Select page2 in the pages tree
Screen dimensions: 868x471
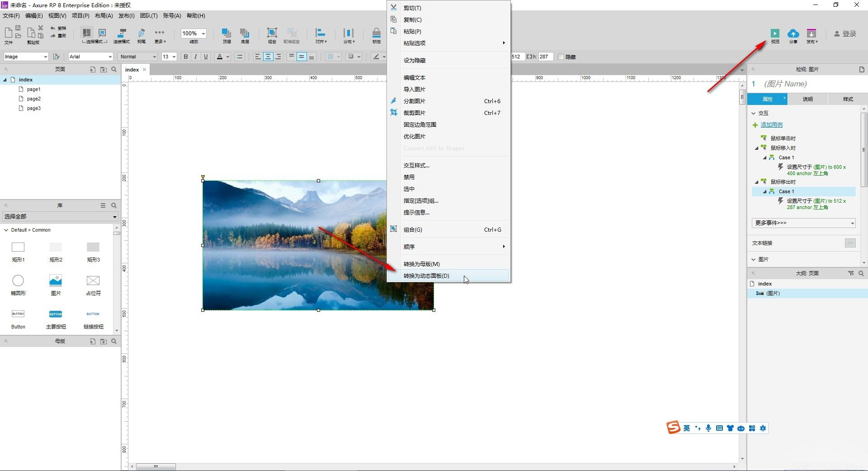coord(33,99)
